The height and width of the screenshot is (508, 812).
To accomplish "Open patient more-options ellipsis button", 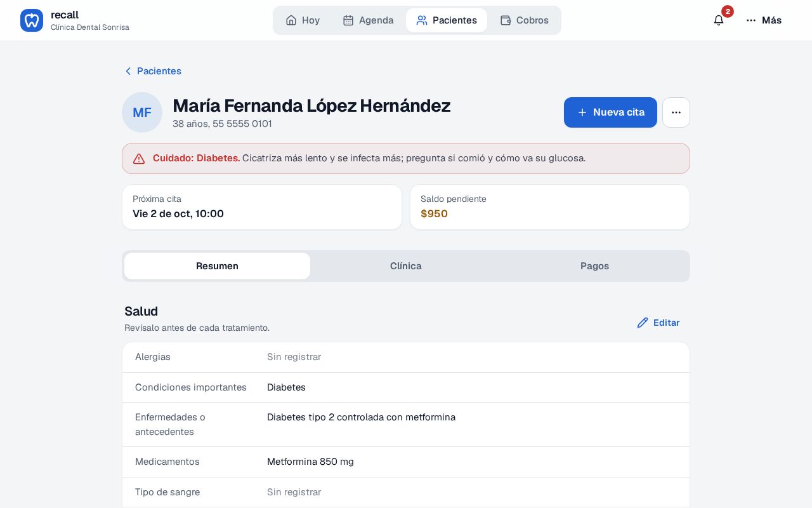I will click(676, 112).
